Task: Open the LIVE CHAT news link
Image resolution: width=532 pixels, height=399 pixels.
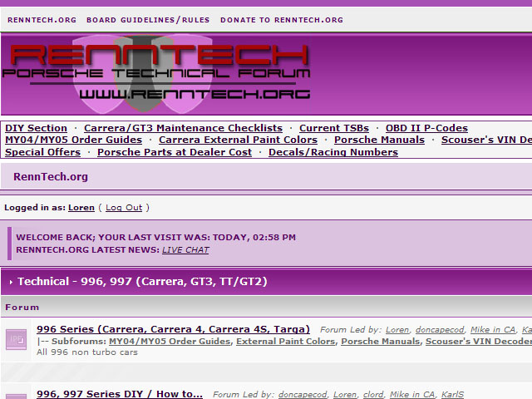Action: [x=185, y=249]
